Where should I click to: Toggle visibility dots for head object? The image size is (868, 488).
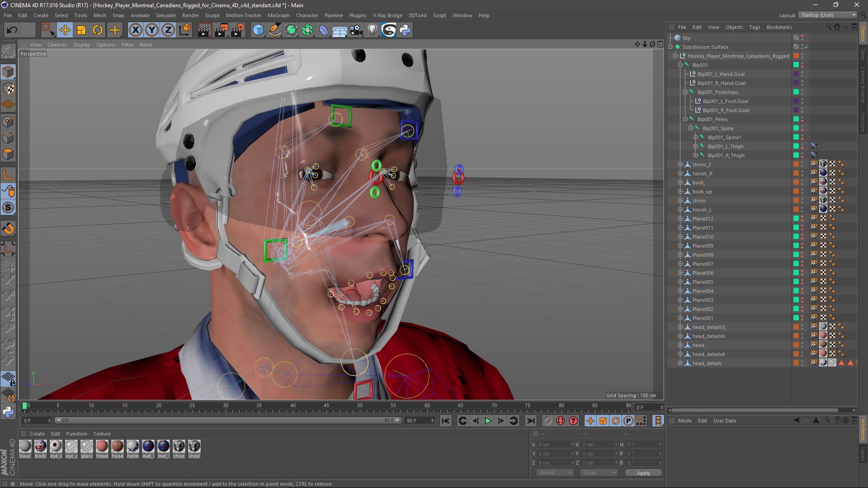(x=802, y=345)
